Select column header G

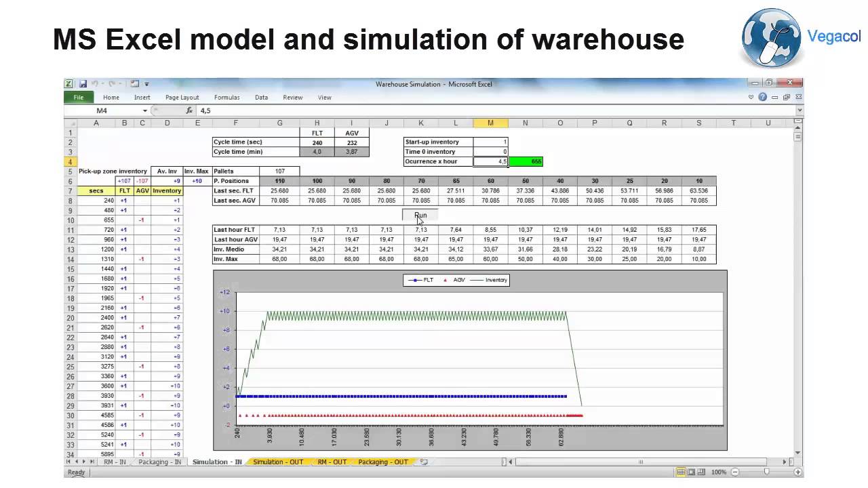point(279,123)
